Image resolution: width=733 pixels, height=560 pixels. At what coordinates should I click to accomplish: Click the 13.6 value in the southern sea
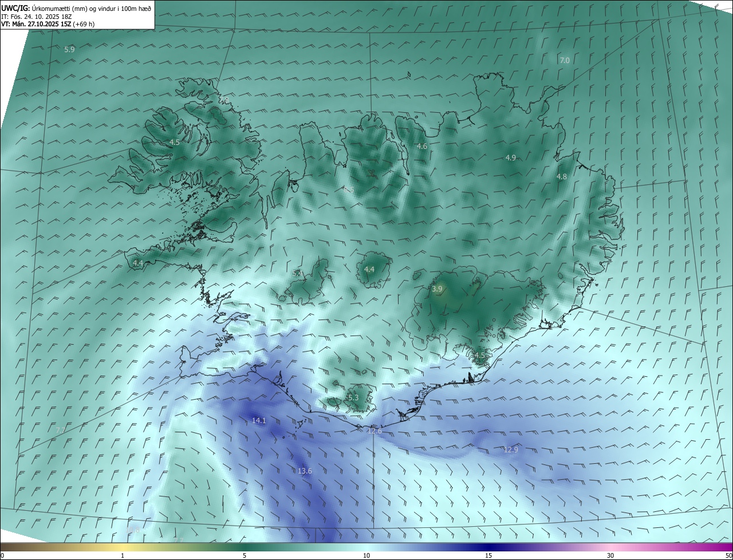(305, 471)
